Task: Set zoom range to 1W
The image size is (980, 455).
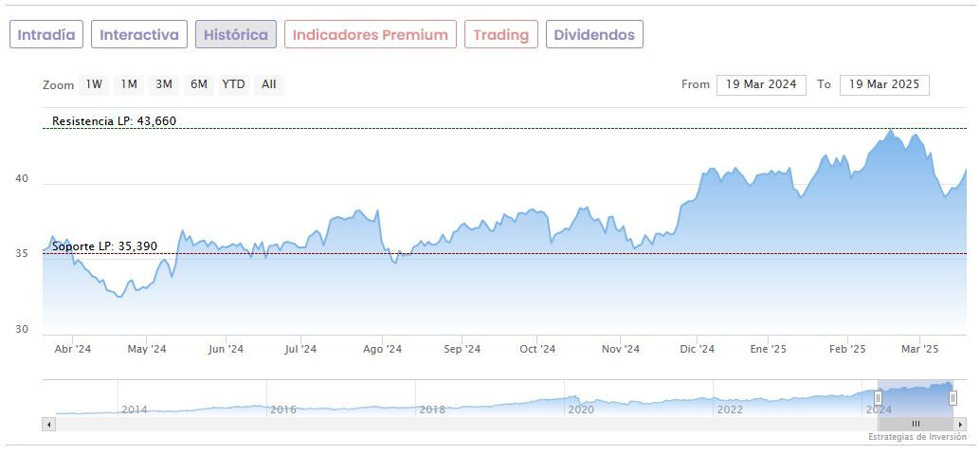Action: pyautogui.click(x=94, y=84)
